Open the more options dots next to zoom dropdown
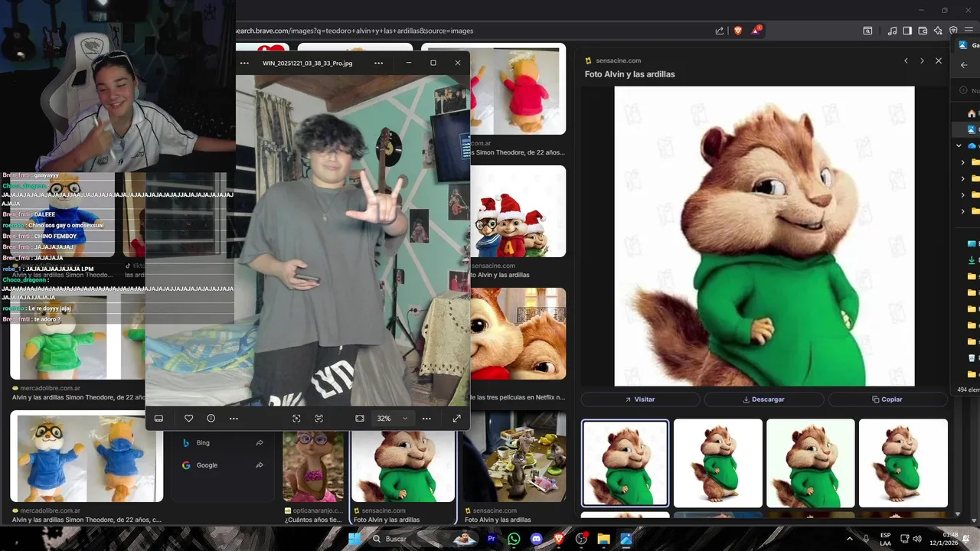 [426, 419]
